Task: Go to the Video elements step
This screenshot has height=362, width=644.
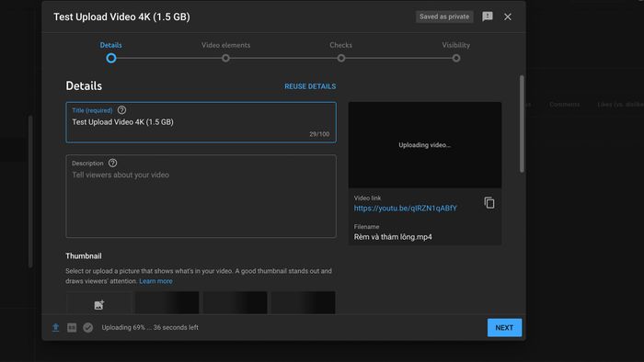Action: (225, 51)
